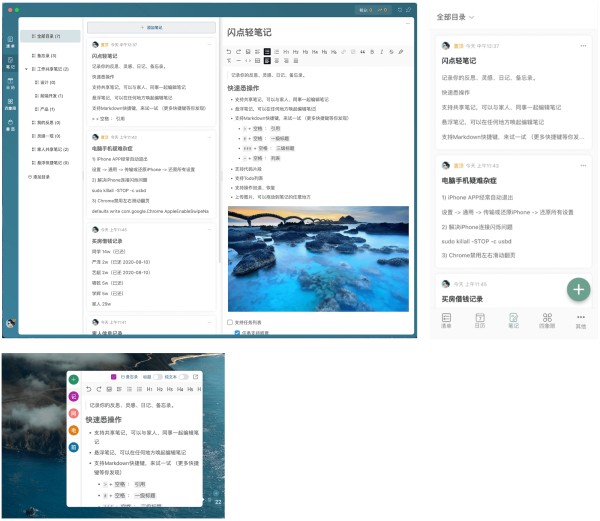Apply H1 in floating note toolbar
The height and width of the screenshot is (521, 600).
[x=150, y=389]
